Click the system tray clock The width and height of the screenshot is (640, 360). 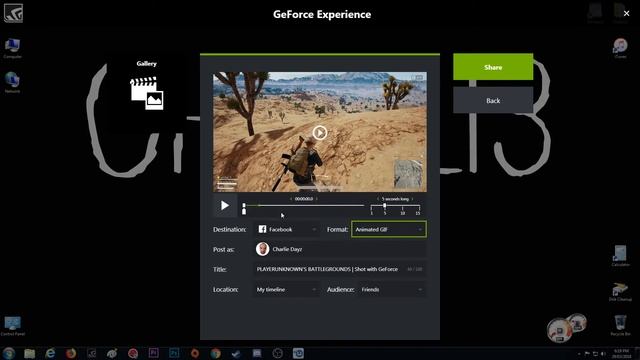[x=622, y=353]
